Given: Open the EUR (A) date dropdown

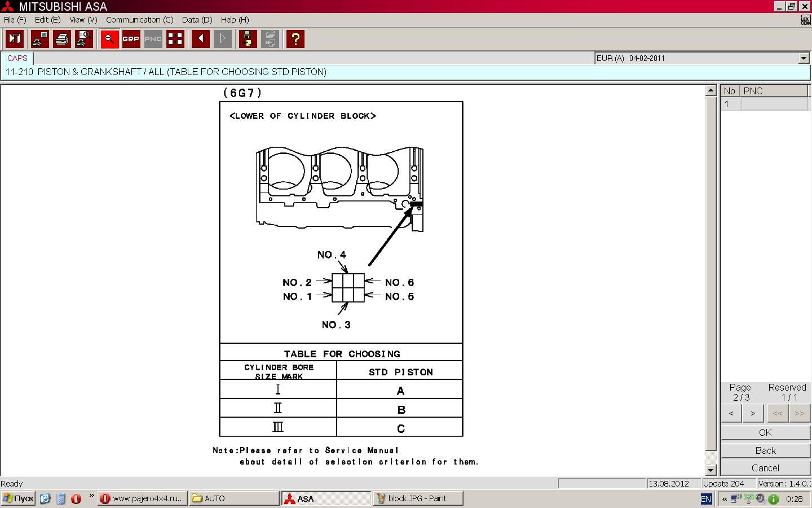Looking at the screenshot, I should point(804,58).
